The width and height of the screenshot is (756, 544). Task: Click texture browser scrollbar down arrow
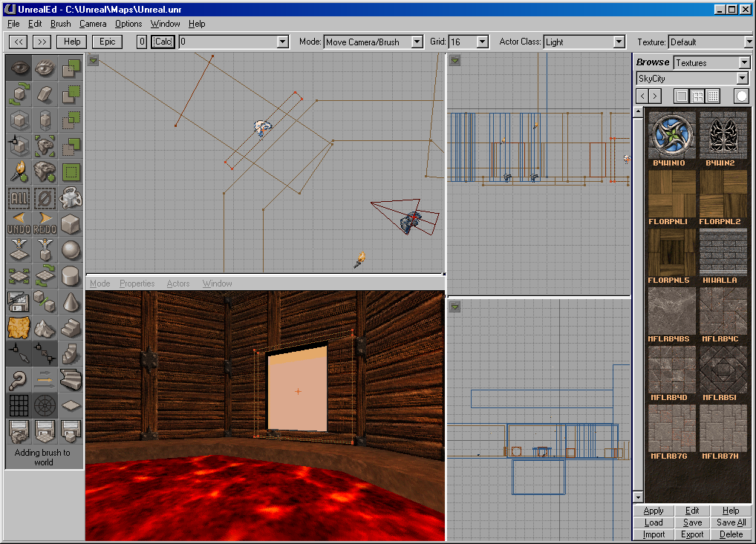coord(639,497)
